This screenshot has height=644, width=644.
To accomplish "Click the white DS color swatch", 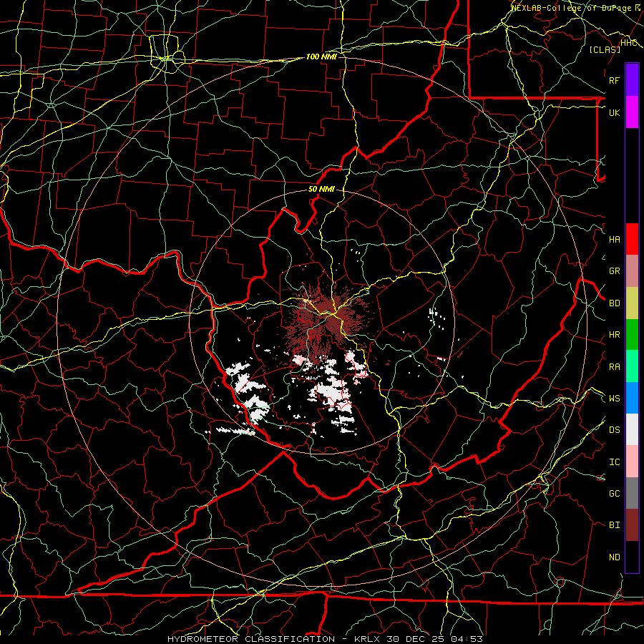I will pos(632,429).
